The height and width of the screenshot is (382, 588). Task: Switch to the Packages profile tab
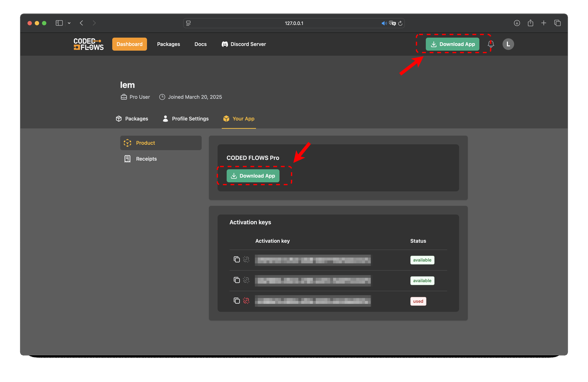[132, 119]
